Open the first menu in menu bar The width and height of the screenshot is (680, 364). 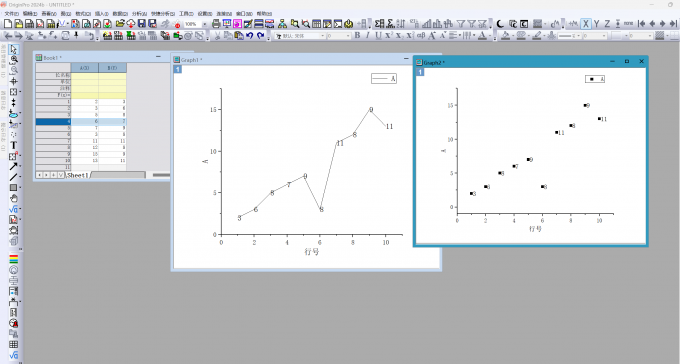pos(12,13)
